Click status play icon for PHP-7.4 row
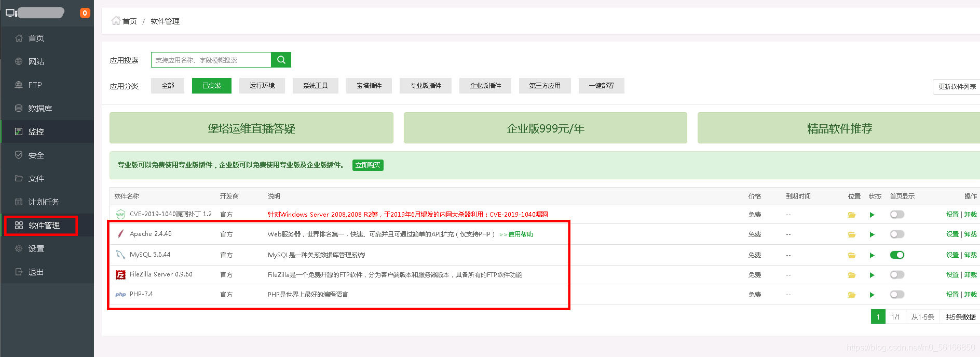 pyautogui.click(x=872, y=295)
